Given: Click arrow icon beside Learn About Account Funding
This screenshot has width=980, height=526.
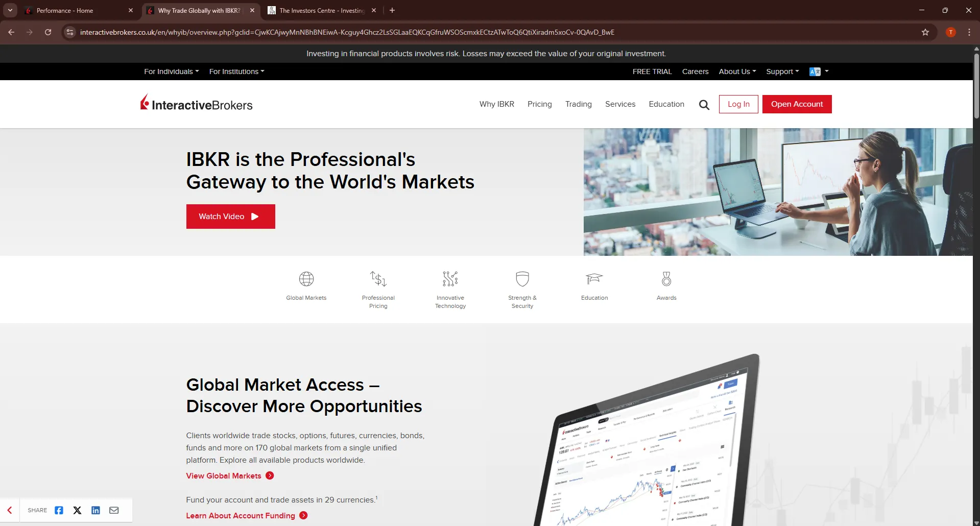Looking at the screenshot, I should [x=303, y=515].
